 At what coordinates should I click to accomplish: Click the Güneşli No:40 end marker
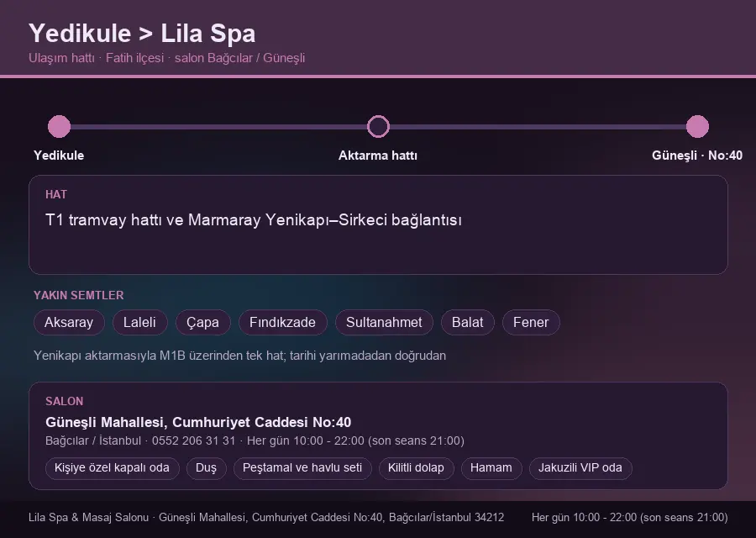[x=697, y=126]
